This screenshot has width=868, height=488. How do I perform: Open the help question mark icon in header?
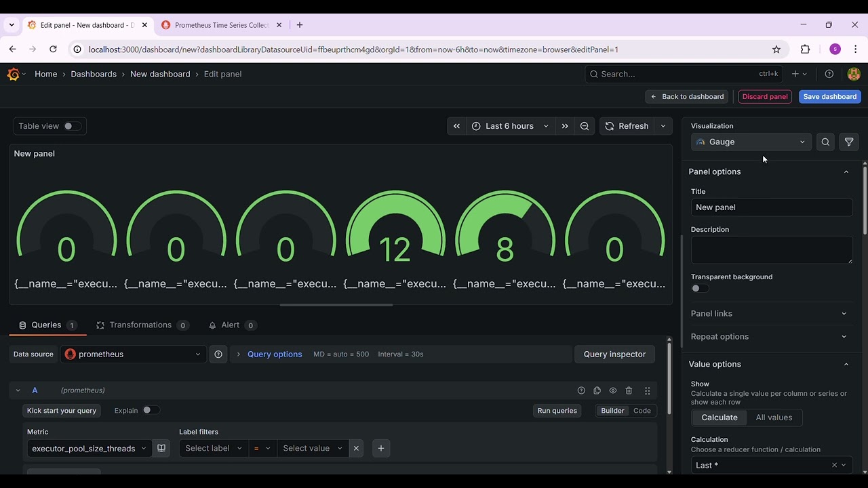829,74
